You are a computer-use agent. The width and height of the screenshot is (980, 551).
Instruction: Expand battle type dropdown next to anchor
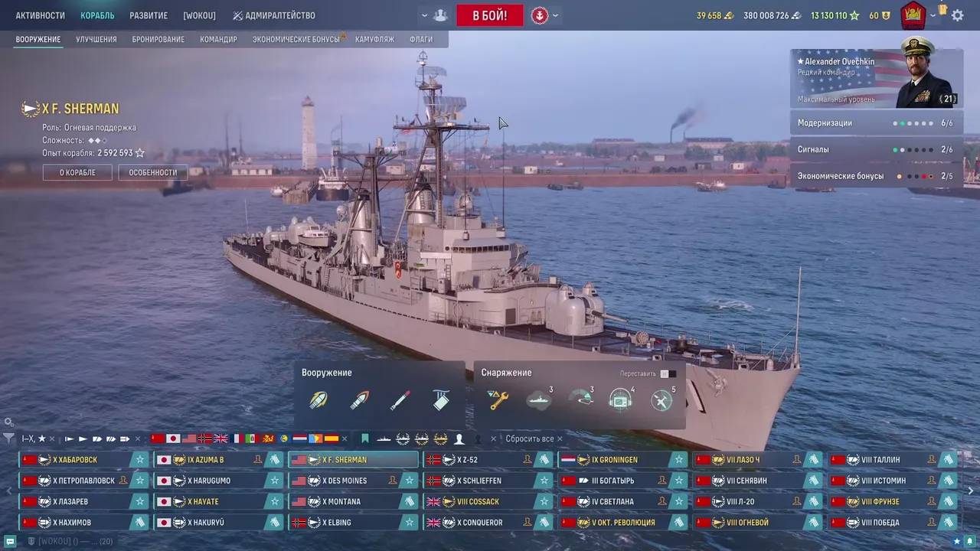pos(555,15)
